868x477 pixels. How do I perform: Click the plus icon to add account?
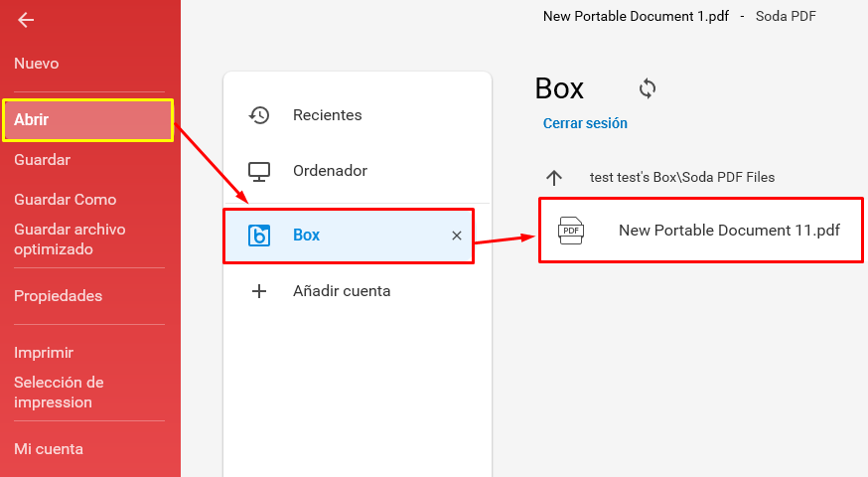[x=259, y=291]
